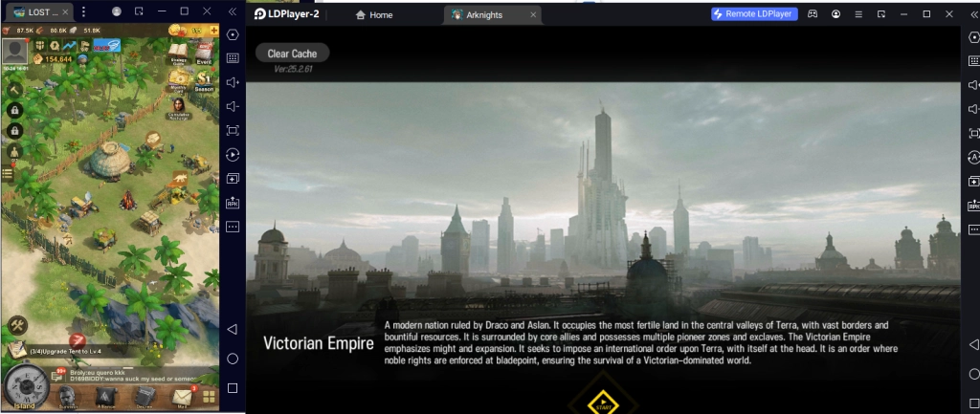Image resolution: width=980 pixels, height=414 pixels.
Task: Open the hammer build queue icon
Action: click(x=15, y=89)
